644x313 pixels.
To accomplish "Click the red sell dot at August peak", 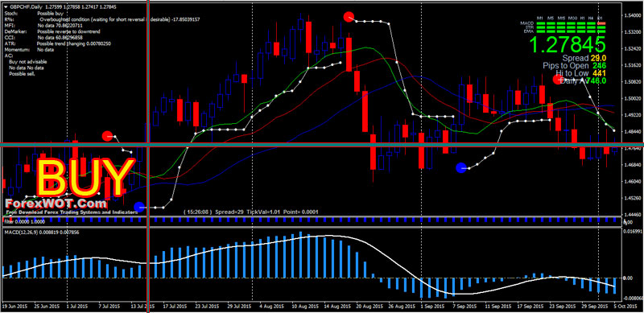I will tap(349, 17).
